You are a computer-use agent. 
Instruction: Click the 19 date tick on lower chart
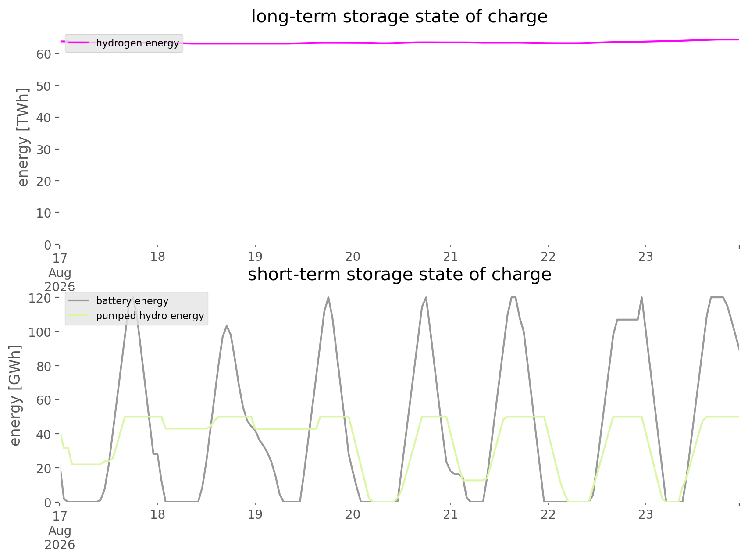255,514
